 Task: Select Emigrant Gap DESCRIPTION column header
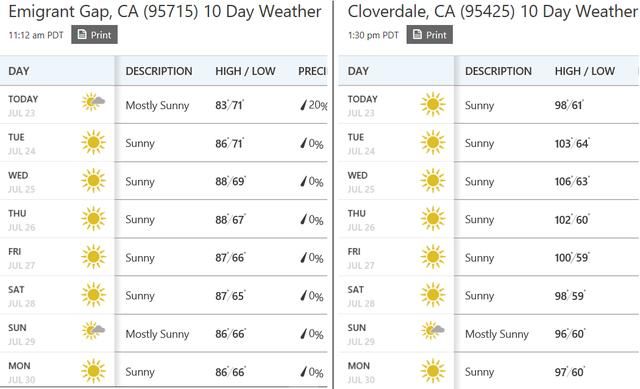pyautogui.click(x=159, y=71)
